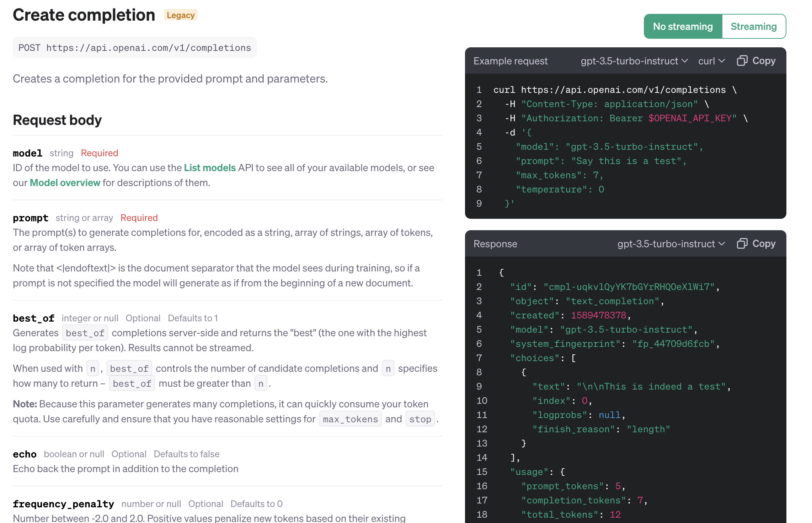Follow the Model overview link
Viewport: 812px width, 523px height.
[x=65, y=183]
